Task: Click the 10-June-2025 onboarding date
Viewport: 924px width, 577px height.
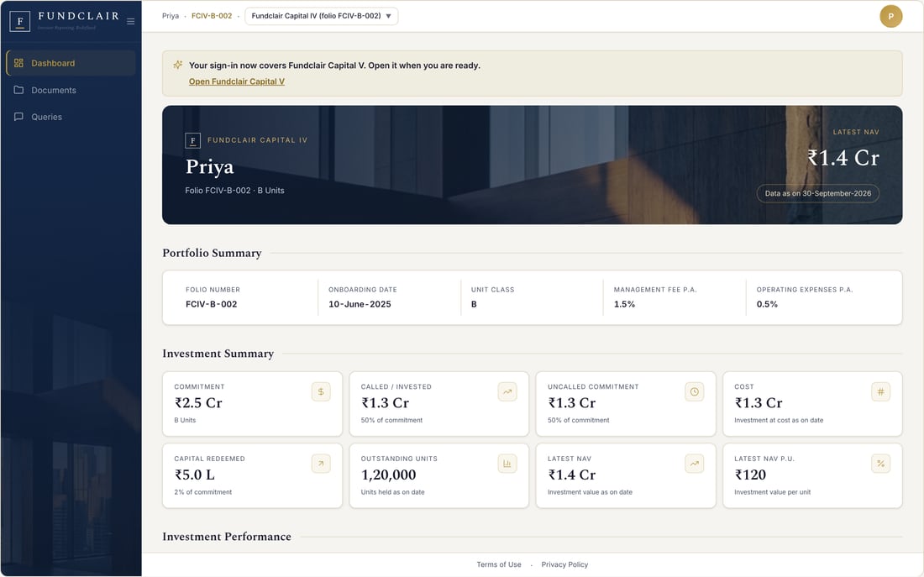Action: [360, 304]
